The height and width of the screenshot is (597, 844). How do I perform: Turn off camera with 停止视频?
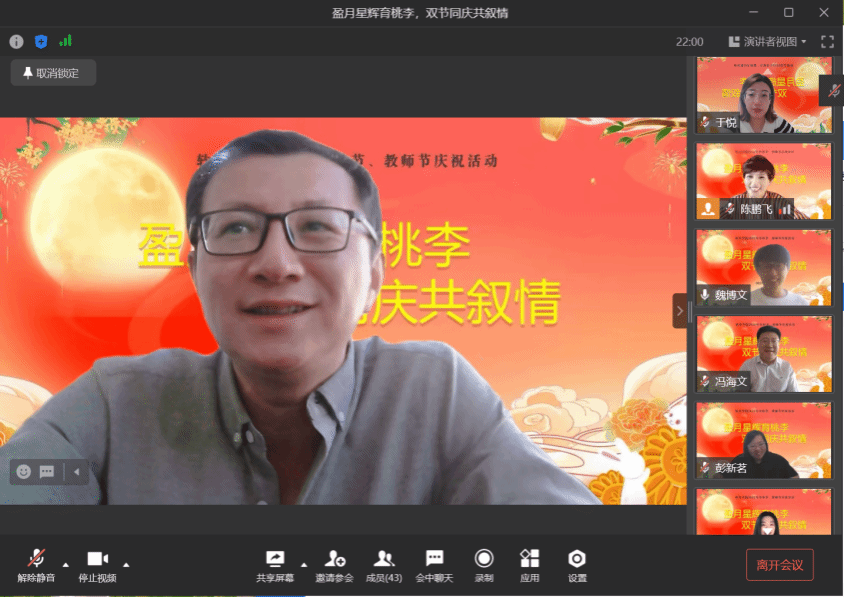tap(97, 565)
